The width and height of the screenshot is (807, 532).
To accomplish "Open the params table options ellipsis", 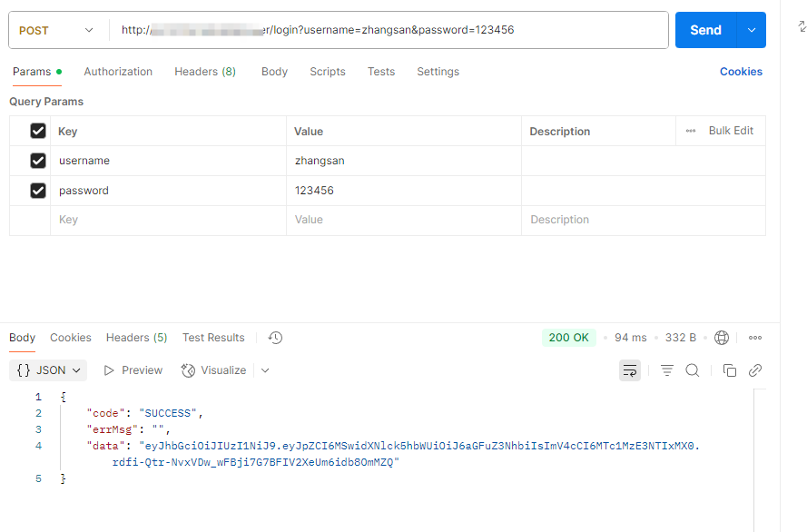I will point(691,131).
